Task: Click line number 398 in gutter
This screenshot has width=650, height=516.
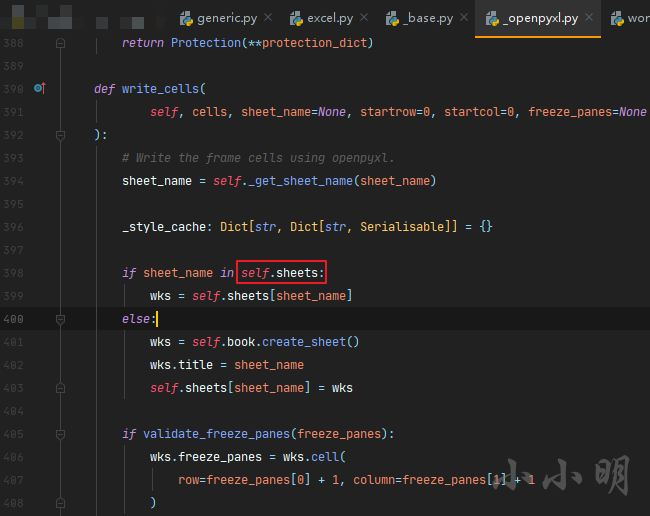Action: coord(14,273)
